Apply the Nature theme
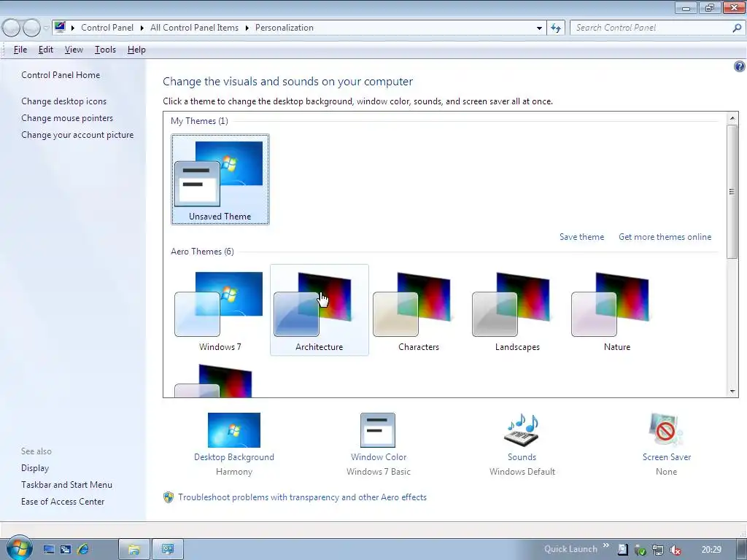This screenshot has height=560, width=747. tap(617, 310)
